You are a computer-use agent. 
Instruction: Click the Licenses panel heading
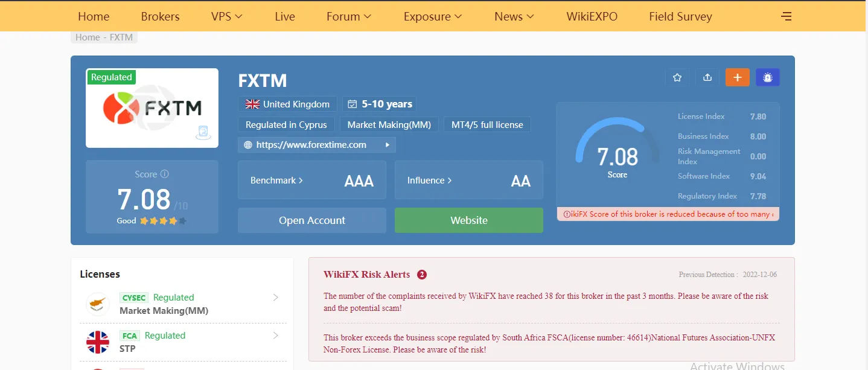coord(100,274)
